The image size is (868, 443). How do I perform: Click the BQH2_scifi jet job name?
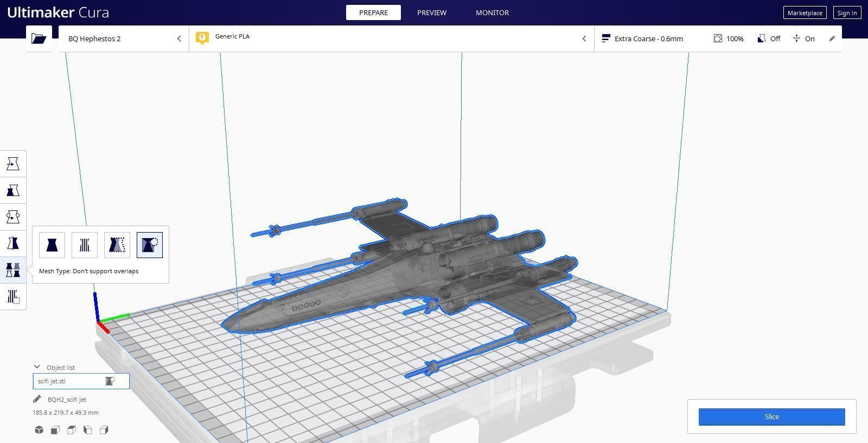coord(67,400)
